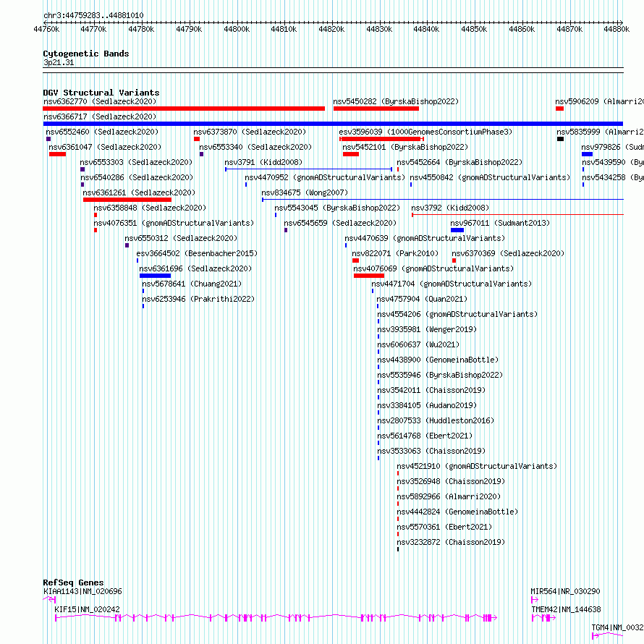Screen dimensions: 644x644
Task: Click nsv3792 (Kidd2008) variant label
Action: (450, 208)
